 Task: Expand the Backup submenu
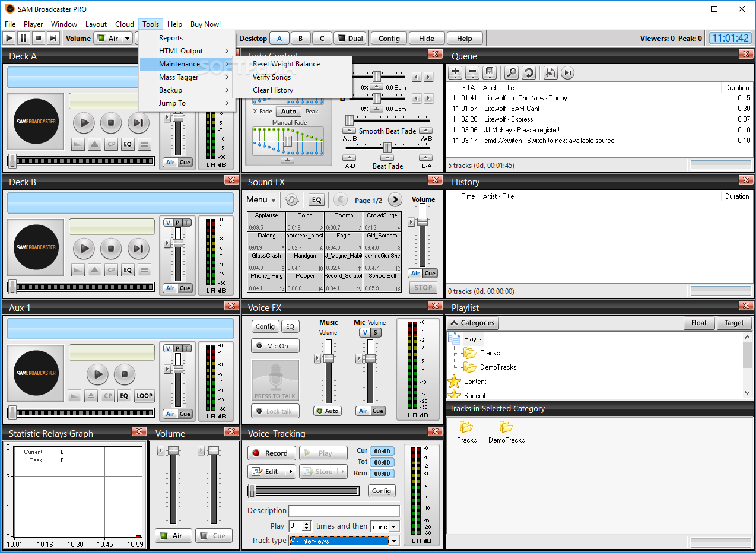[x=188, y=90]
